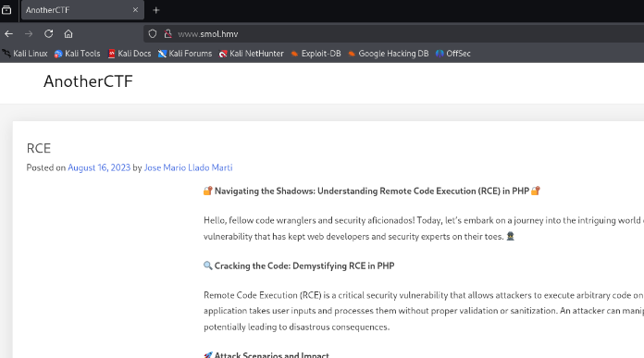Click the tracking protection shield icon
The width and height of the screenshot is (644, 358).
point(153,34)
